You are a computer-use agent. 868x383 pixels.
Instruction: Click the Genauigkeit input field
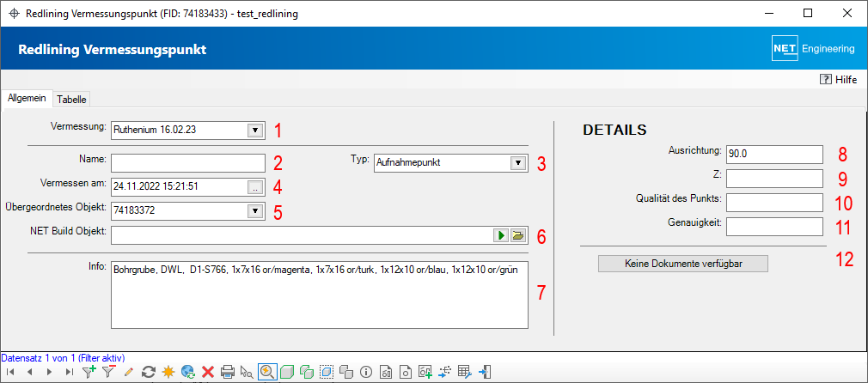775,227
